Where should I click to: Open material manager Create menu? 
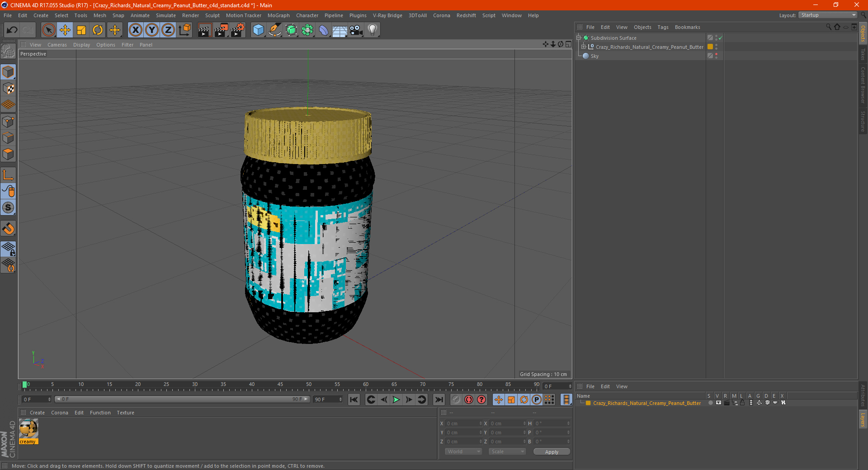(x=37, y=413)
